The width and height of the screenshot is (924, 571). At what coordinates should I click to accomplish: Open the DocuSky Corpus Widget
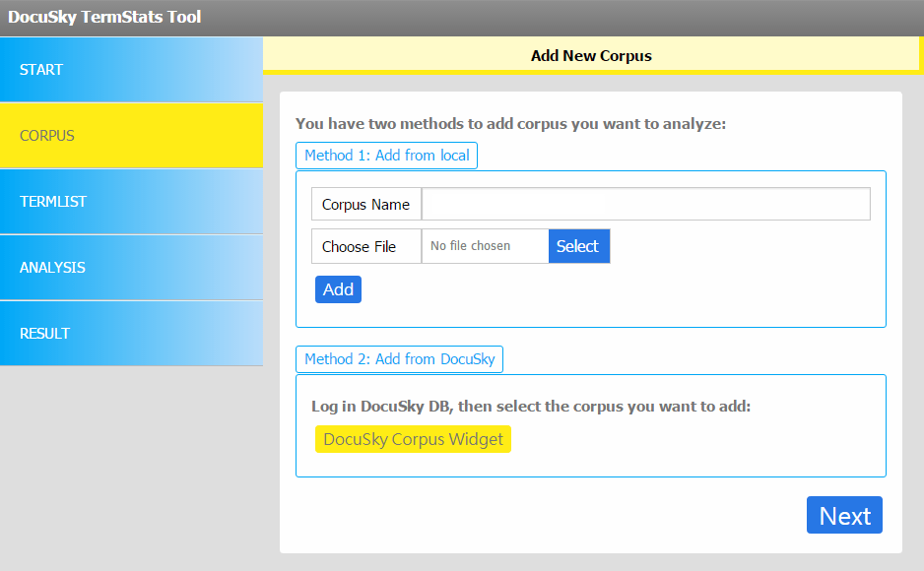(413, 439)
